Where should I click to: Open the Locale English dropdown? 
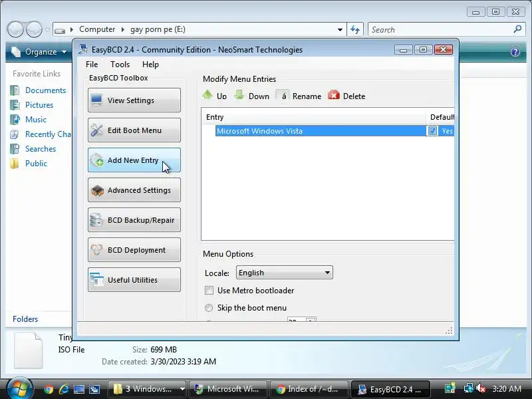[285, 273]
